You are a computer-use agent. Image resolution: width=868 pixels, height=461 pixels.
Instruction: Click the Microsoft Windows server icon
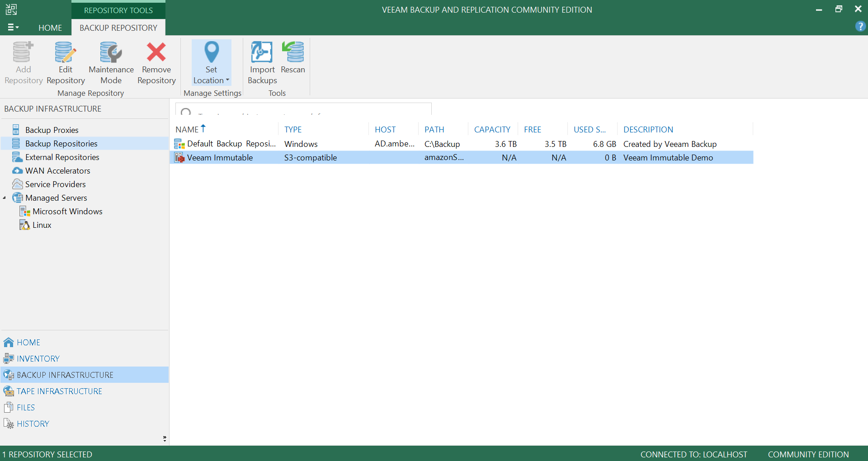[24, 211]
